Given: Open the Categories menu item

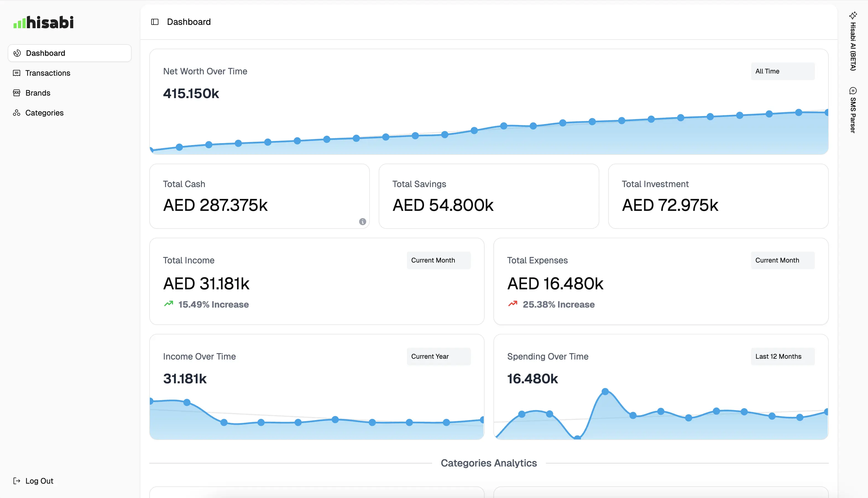Looking at the screenshot, I should 45,113.
